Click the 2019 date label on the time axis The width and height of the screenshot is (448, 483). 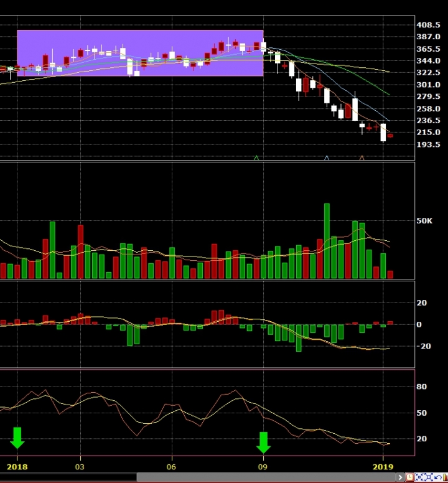tap(383, 467)
